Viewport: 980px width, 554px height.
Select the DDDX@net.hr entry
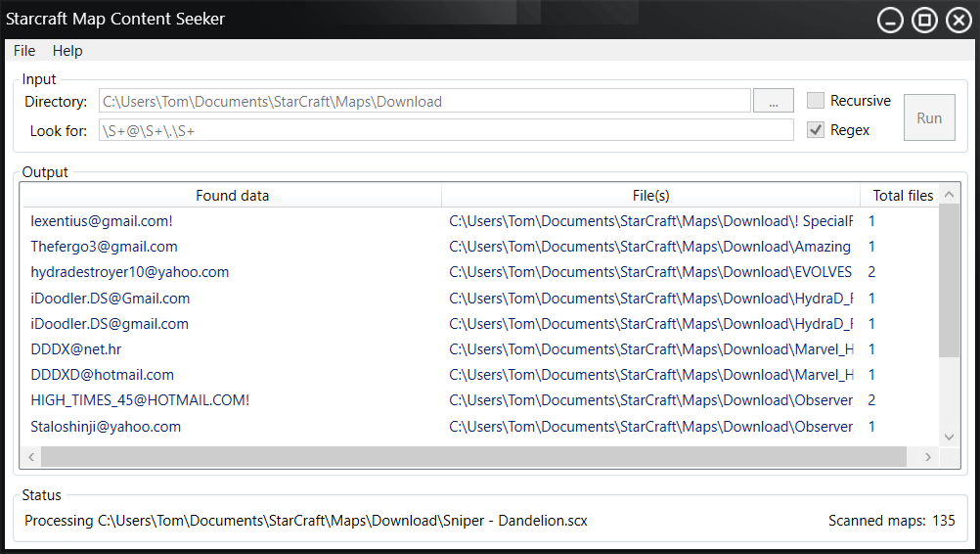coord(75,348)
